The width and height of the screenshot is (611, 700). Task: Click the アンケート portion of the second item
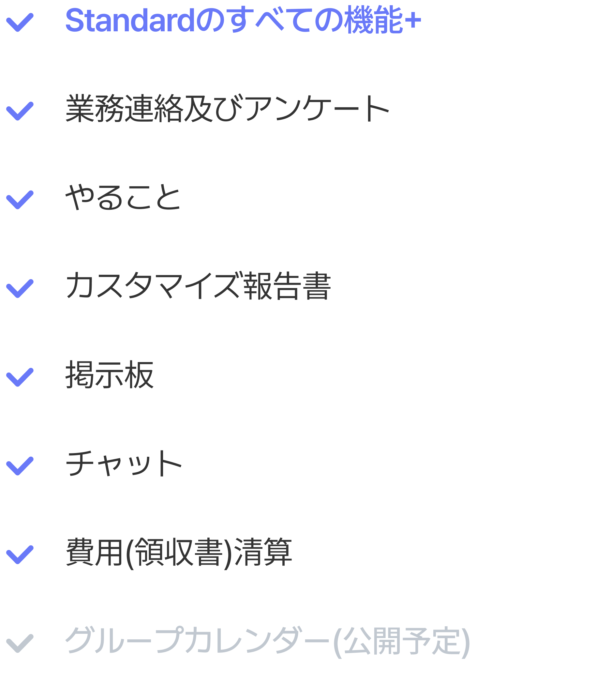(317, 109)
